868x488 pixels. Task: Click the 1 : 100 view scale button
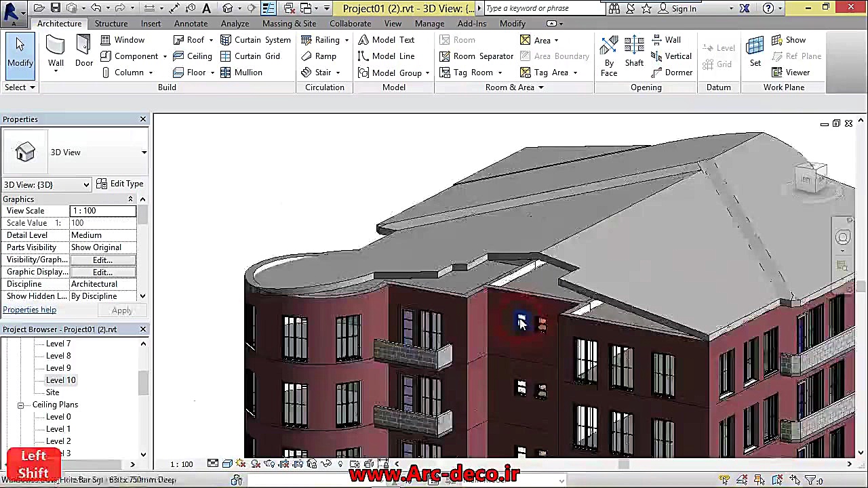point(181,464)
